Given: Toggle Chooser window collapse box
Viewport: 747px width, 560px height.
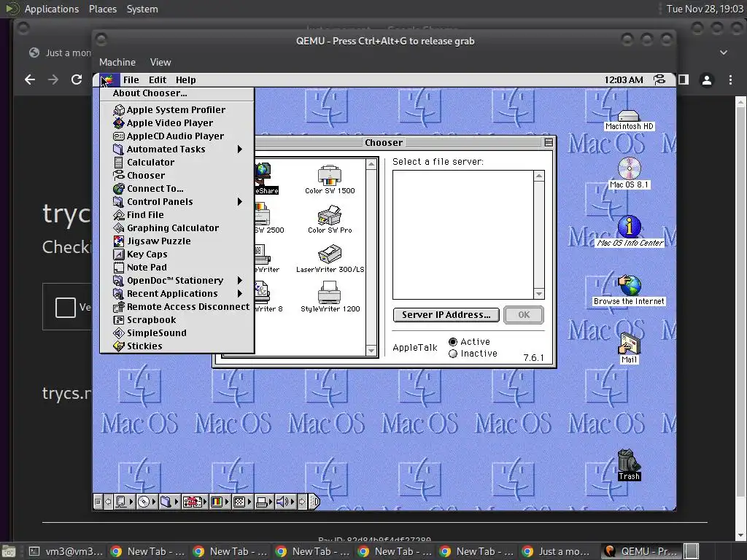Looking at the screenshot, I should [549, 142].
